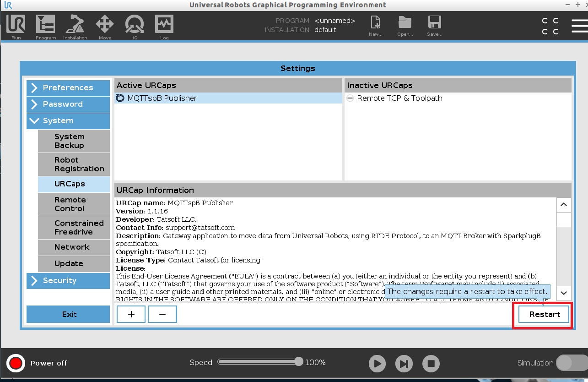Image resolution: width=588 pixels, height=382 pixels.
Task: Open the Run tab icon
Action: click(16, 27)
